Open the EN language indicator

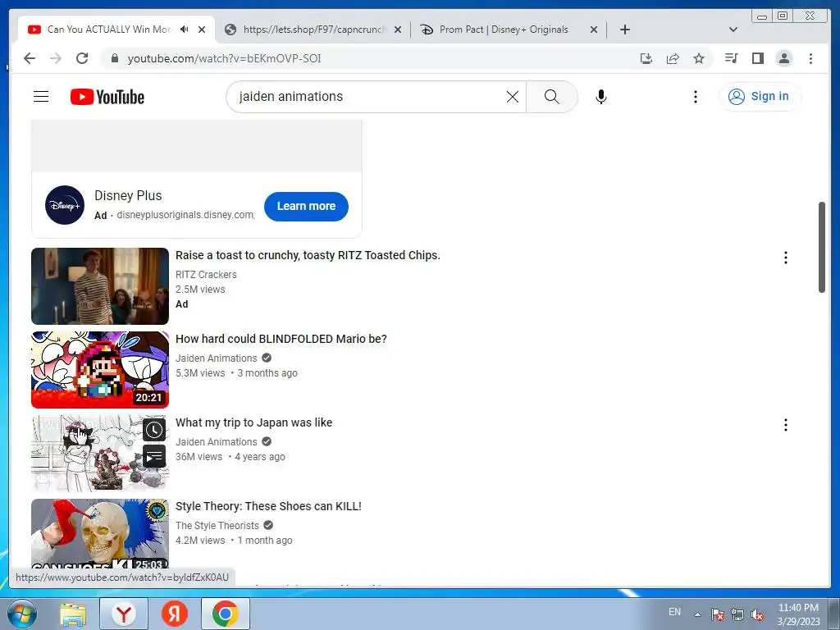(674, 611)
